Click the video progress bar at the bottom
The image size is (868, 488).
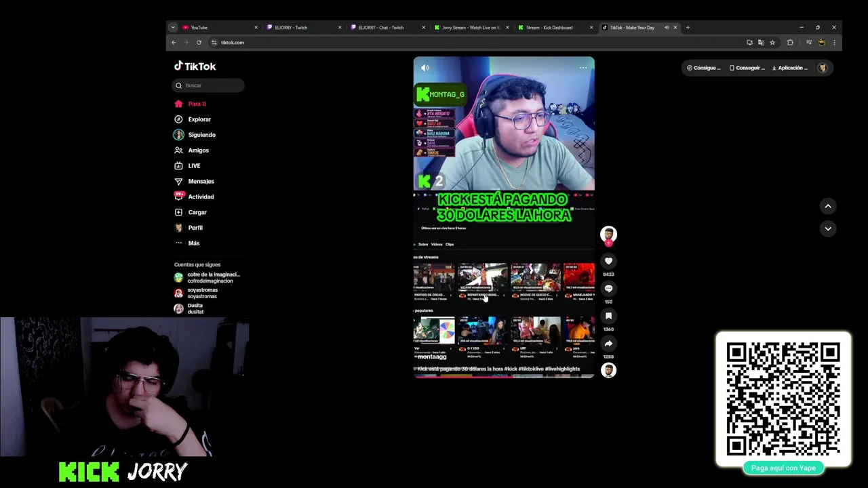[504, 377]
